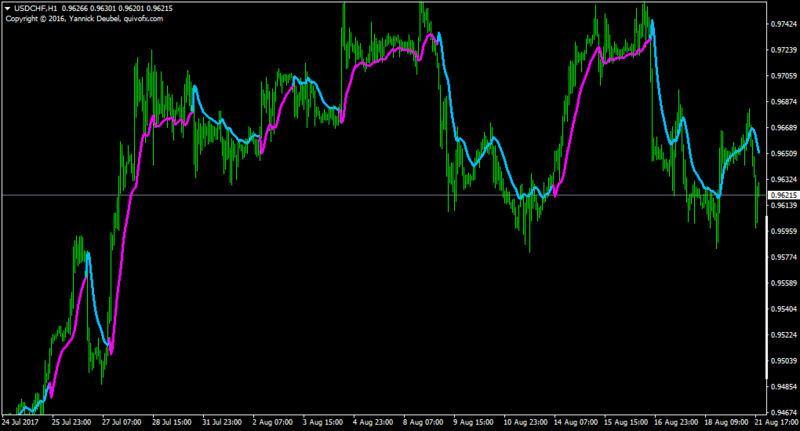Click price scale value 0.95774
This screenshot has width=800, height=431.
click(784, 257)
